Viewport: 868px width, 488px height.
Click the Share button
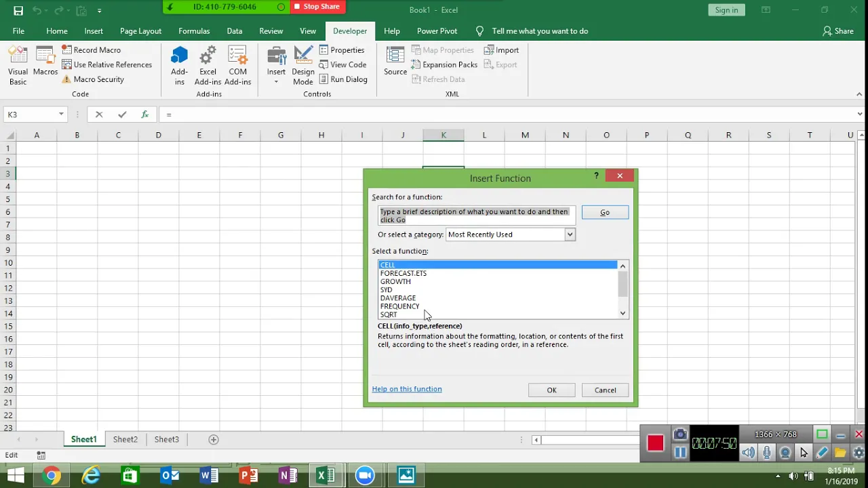pos(838,31)
